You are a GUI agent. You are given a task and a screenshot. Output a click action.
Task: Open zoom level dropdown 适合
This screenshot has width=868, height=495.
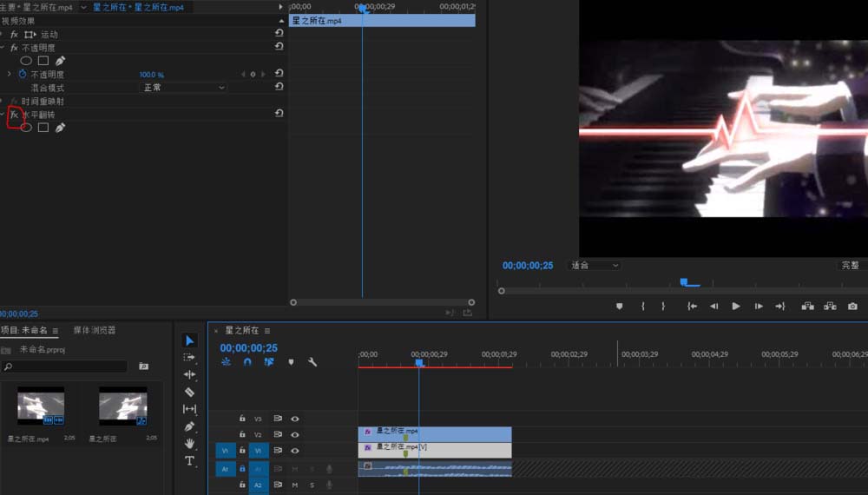coord(595,266)
